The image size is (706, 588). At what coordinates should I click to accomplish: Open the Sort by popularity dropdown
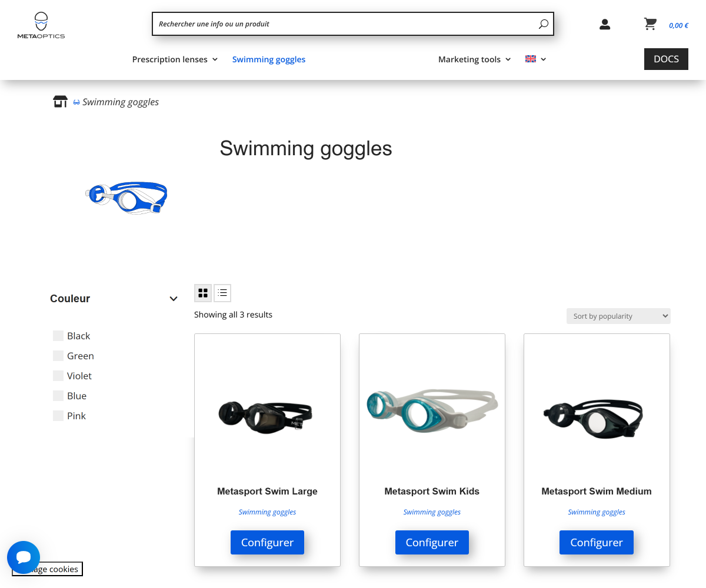(x=618, y=316)
